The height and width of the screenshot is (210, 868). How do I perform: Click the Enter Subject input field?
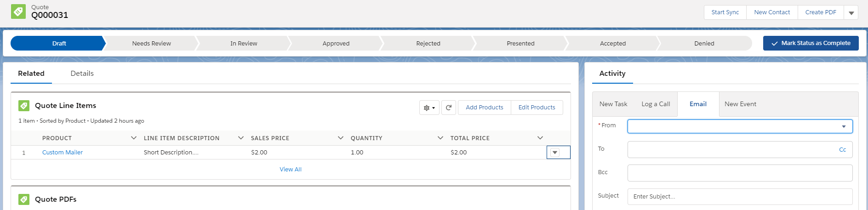click(x=739, y=197)
